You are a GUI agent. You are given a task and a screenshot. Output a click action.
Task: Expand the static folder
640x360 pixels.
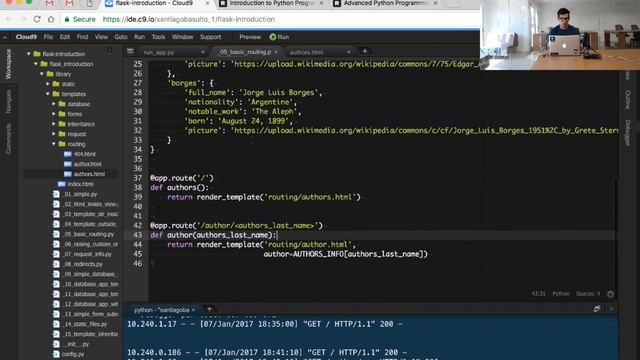tap(48, 84)
